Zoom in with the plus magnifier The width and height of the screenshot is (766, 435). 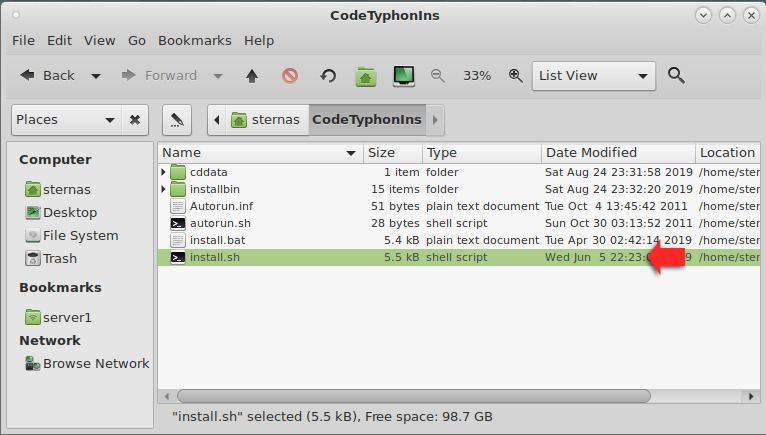tap(515, 76)
